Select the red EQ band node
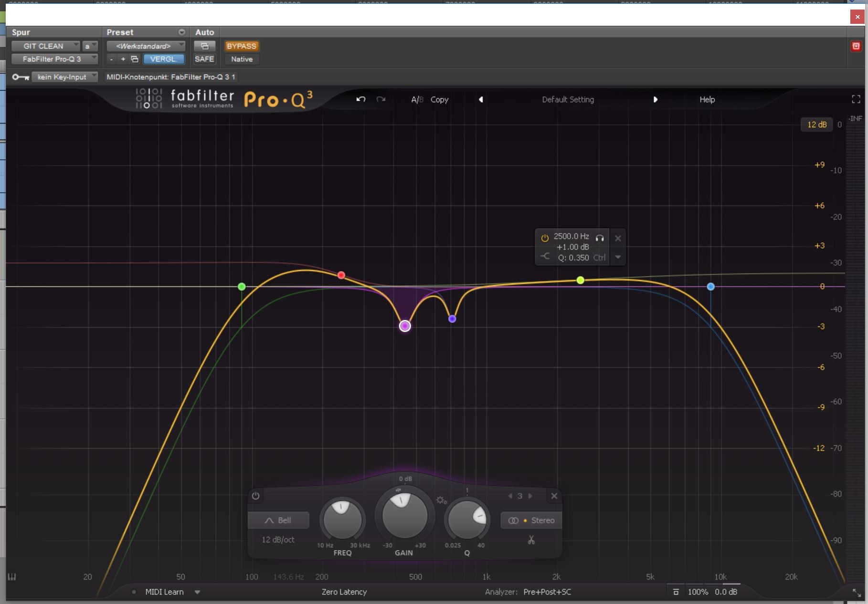Image resolution: width=868 pixels, height=604 pixels. click(x=341, y=275)
